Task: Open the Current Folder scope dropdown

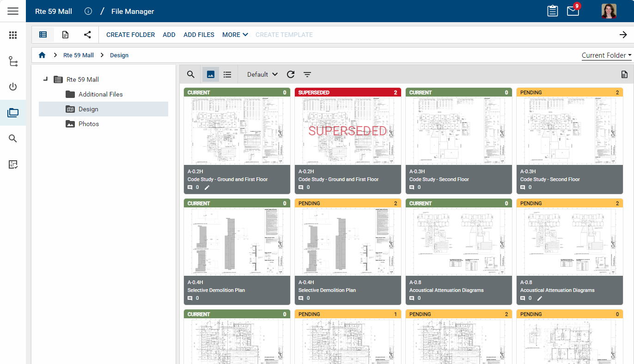Action: 606,55
